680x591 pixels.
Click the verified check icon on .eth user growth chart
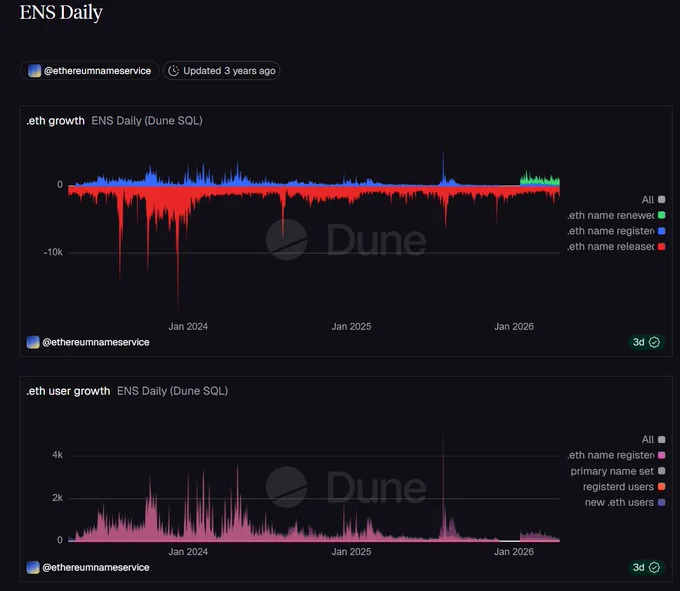[x=654, y=567]
